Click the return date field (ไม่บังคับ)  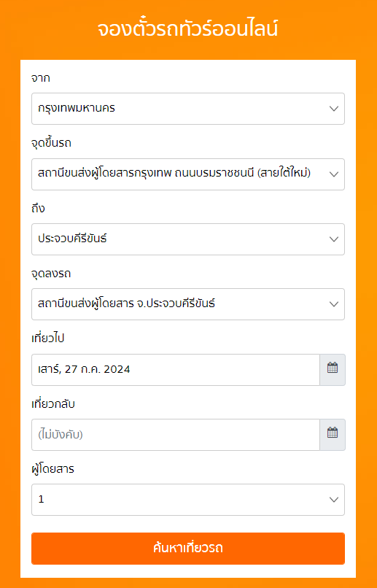click(x=176, y=435)
